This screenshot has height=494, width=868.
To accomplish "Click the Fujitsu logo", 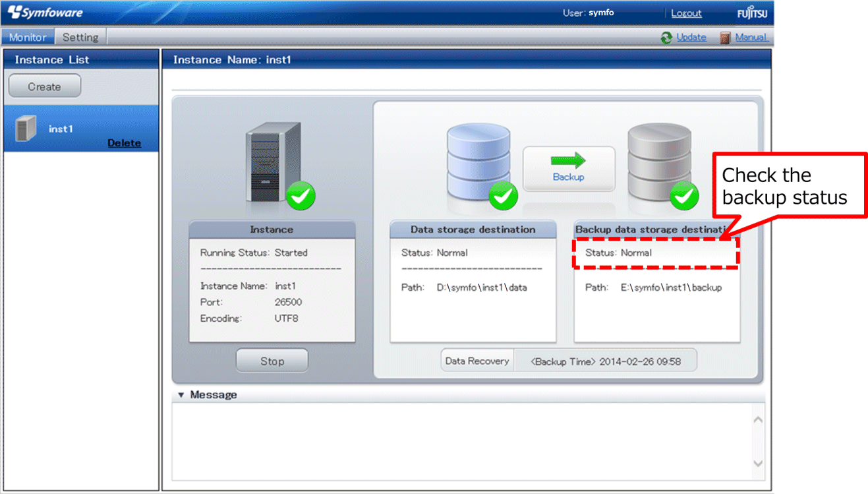I will tap(752, 13).
